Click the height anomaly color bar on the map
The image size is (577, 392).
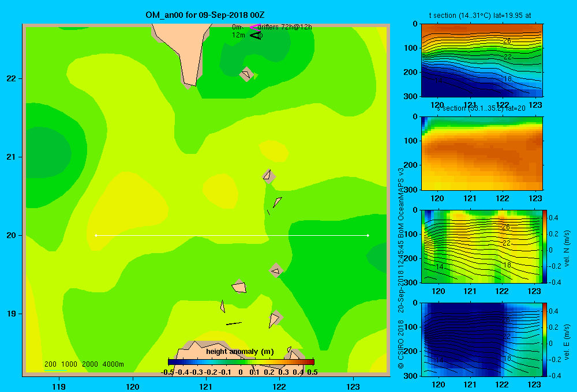click(241, 362)
